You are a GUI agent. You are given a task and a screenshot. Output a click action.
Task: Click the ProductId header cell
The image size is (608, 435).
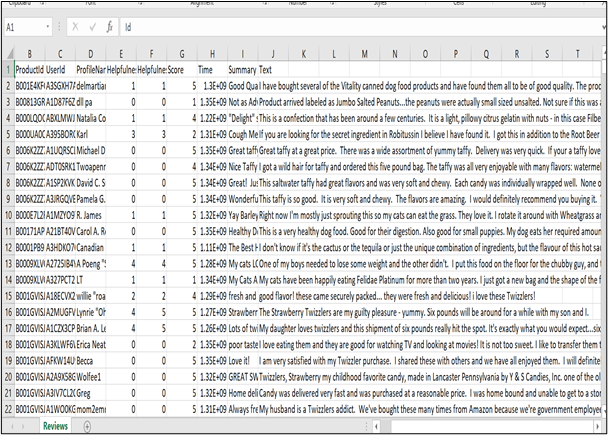coord(29,70)
